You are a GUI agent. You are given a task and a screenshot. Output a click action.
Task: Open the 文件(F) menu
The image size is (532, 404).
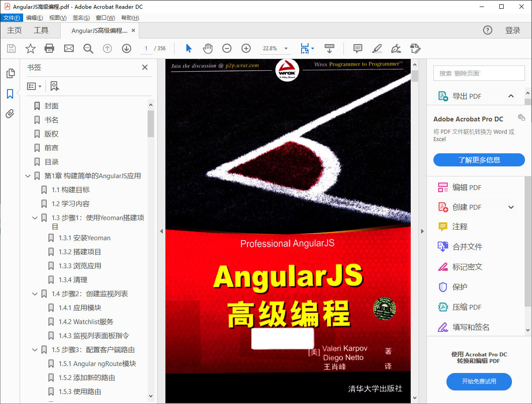(11, 18)
